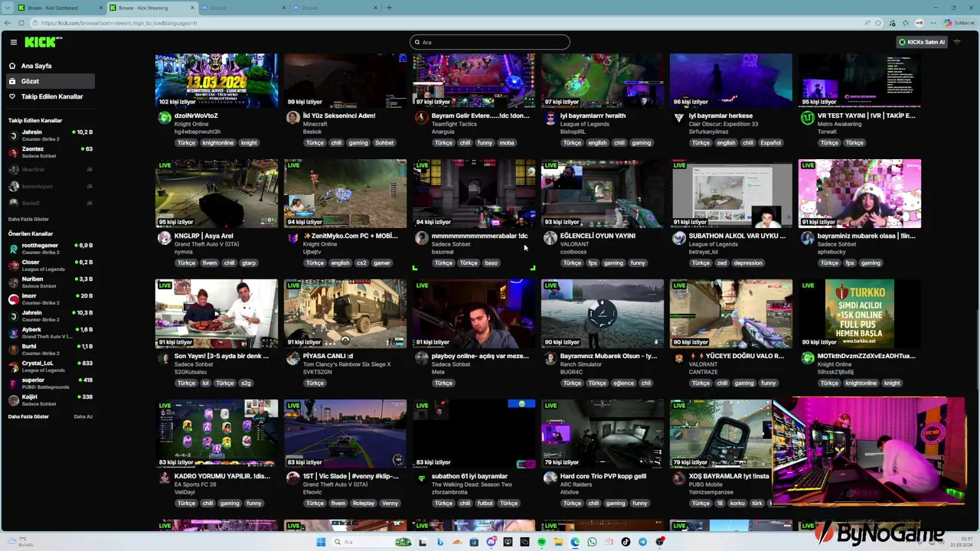
Task: Open playboy online stream thumbnail
Action: pos(474,314)
